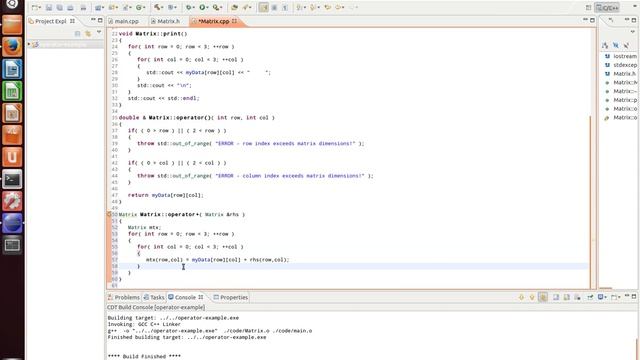Click Console next error arrow icon

(x=532, y=297)
